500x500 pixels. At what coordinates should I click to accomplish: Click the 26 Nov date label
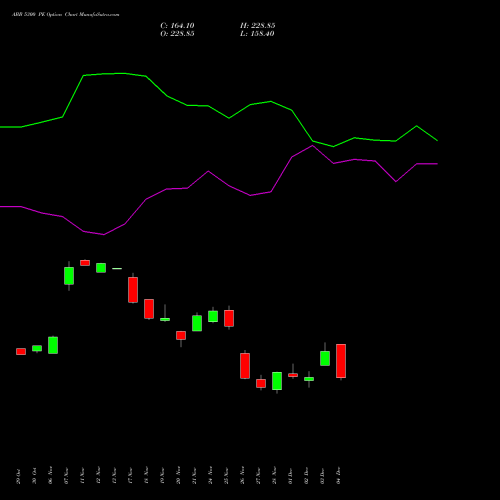(x=242, y=475)
